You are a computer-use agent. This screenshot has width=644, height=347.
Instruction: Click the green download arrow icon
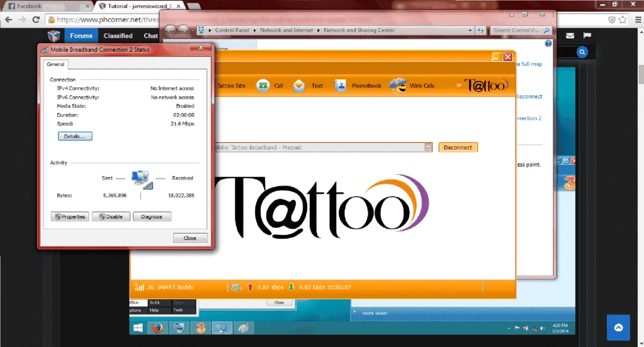point(291,287)
